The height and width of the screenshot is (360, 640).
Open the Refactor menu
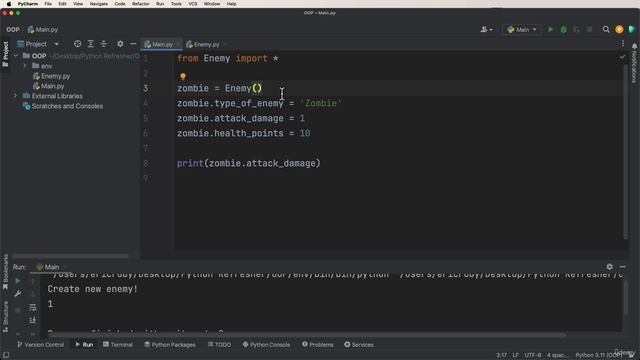point(140,4)
